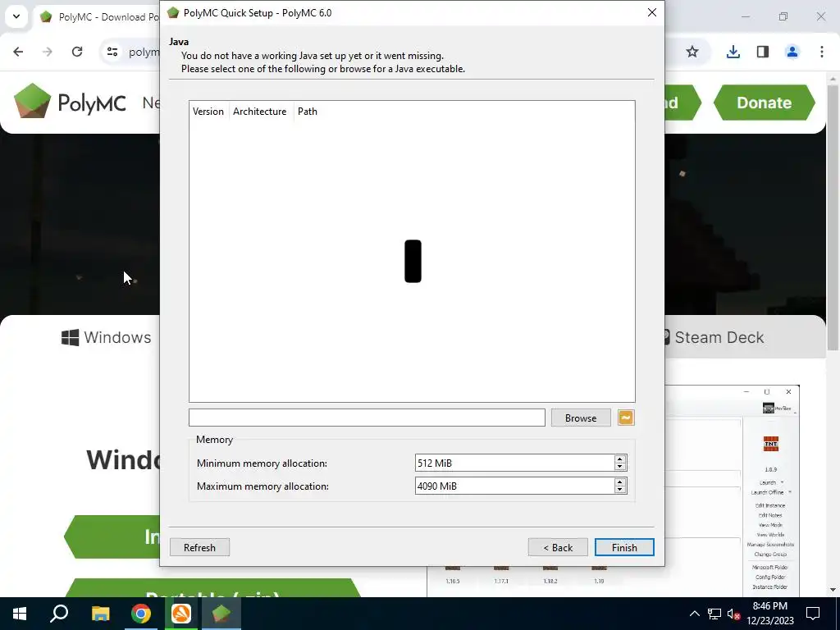The width and height of the screenshot is (840, 630).
Task: Click the 512 MiB minimum memory field
Action: coord(514,463)
